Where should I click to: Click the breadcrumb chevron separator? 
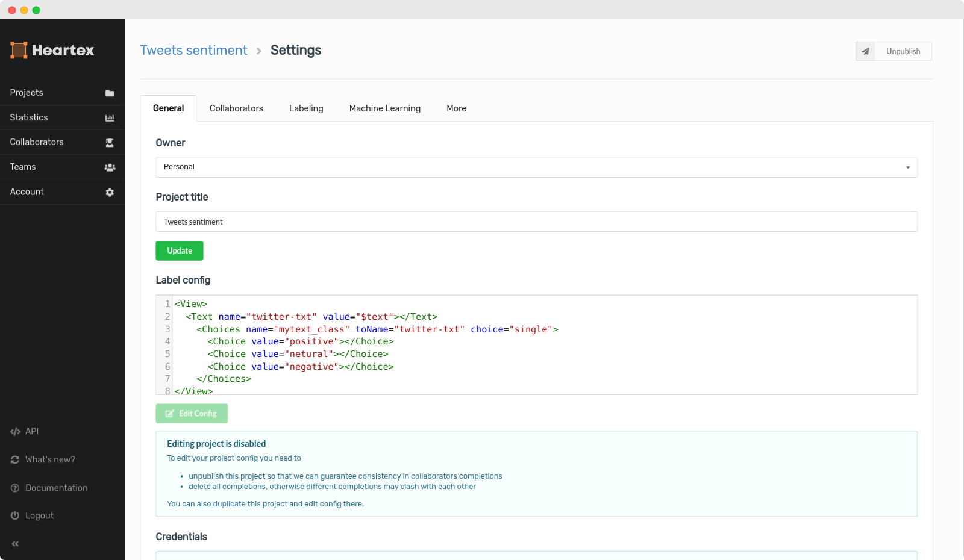pos(259,51)
